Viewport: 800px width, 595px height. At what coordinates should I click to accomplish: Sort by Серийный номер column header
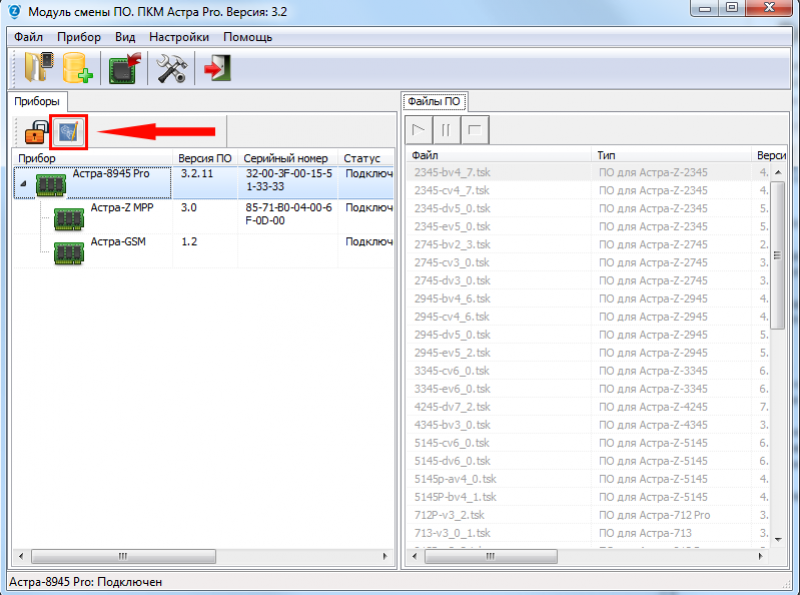pyautogui.click(x=287, y=158)
